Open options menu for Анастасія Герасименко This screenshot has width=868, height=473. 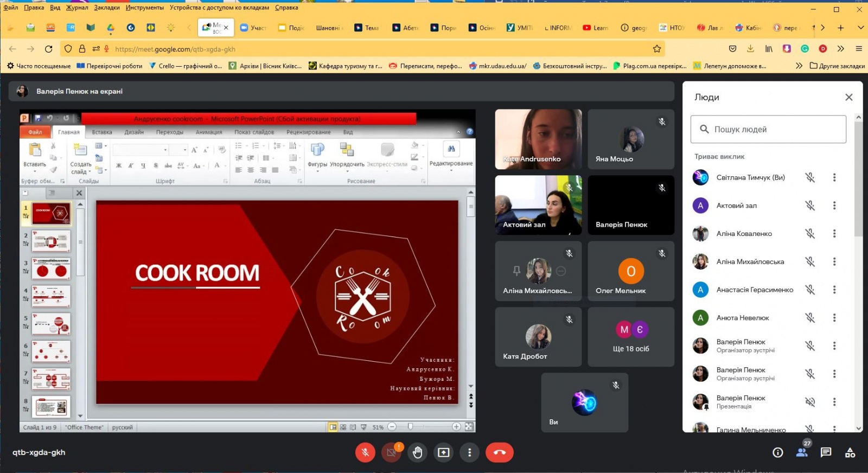click(x=834, y=290)
